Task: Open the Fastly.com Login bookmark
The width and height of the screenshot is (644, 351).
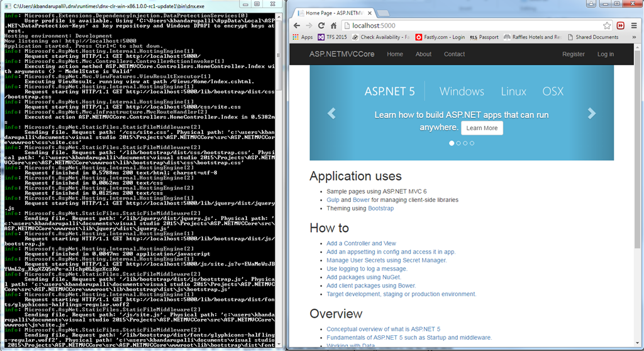Action: [440, 37]
